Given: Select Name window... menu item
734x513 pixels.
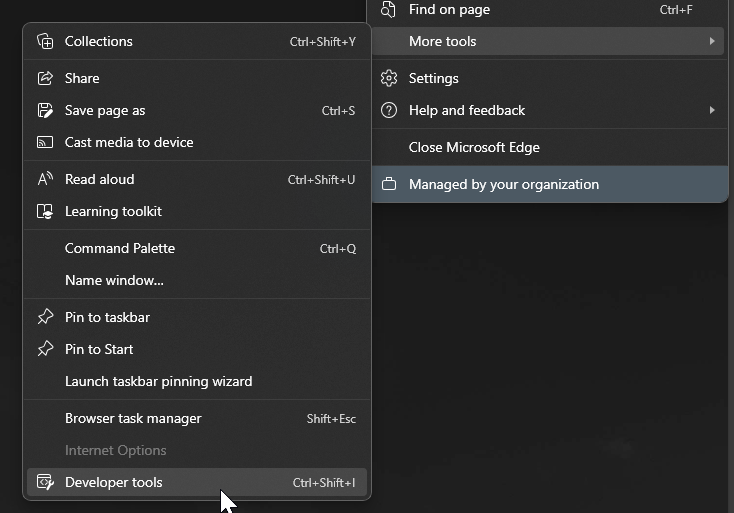Looking at the screenshot, I should tap(197, 280).
